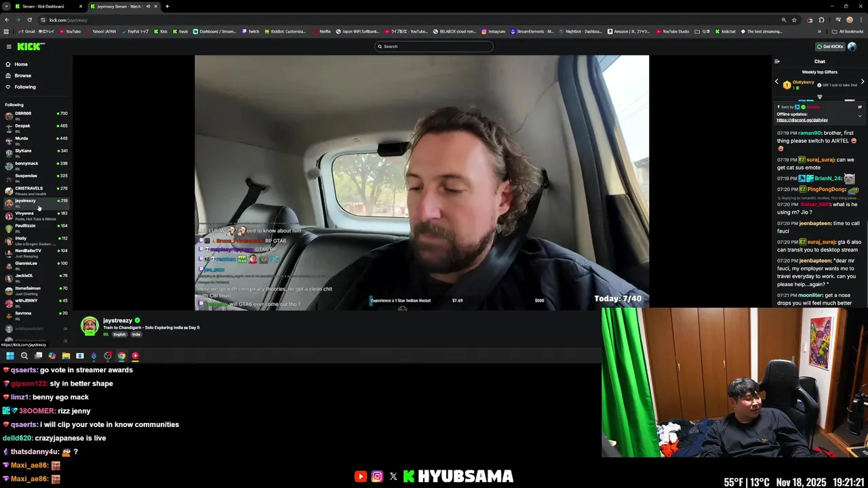Expand hidden bookmarks overflow chevron
The image size is (868, 488).
pyautogui.click(x=819, y=31)
